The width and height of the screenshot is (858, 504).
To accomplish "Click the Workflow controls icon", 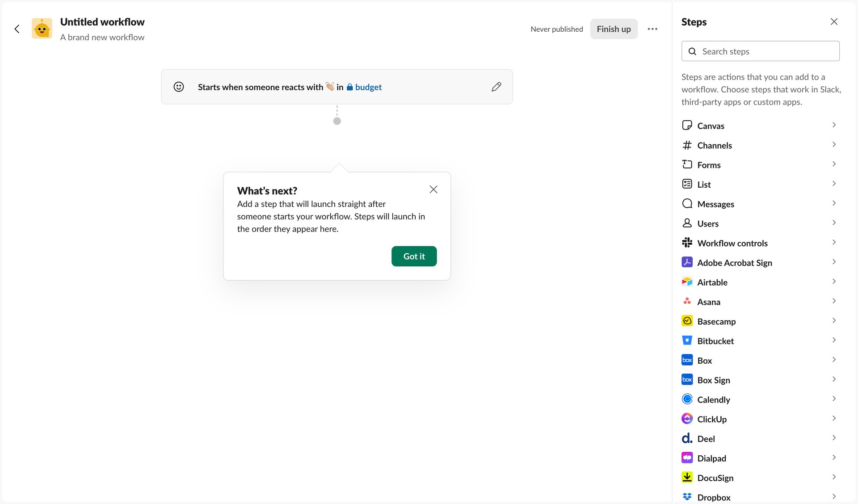I will 687,243.
